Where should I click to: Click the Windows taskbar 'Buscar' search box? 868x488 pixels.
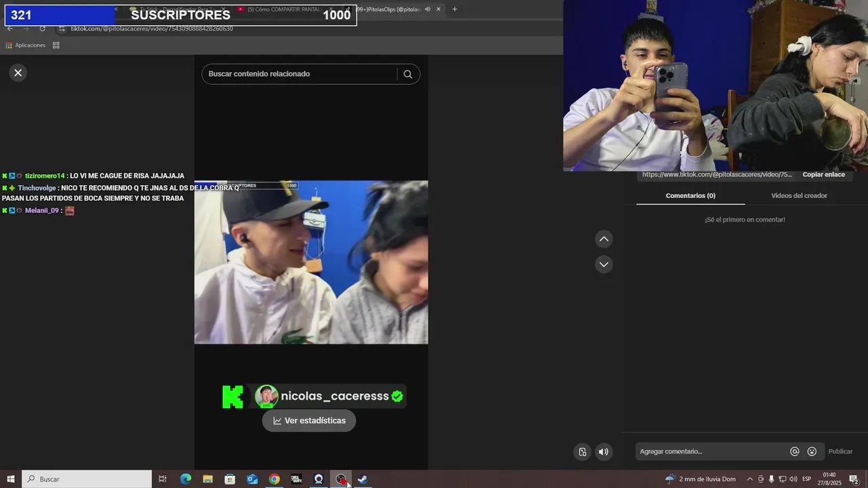tap(87, 479)
